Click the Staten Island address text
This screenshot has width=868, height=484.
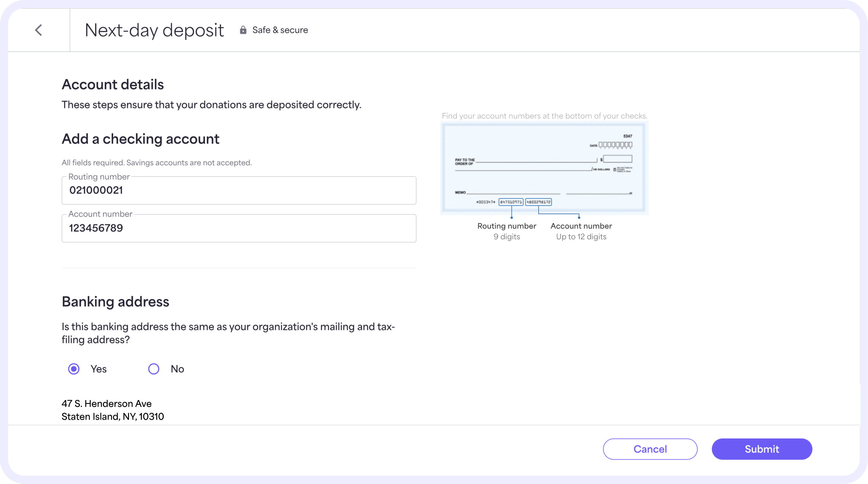[112, 416]
